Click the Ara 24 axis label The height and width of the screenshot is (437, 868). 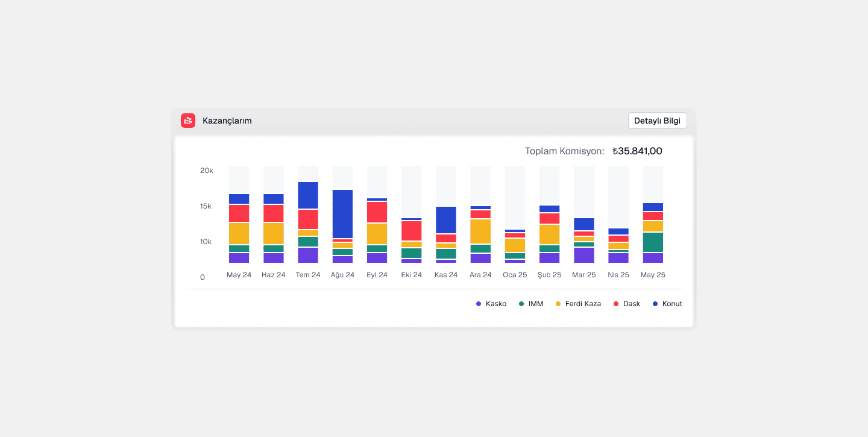tap(480, 275)
